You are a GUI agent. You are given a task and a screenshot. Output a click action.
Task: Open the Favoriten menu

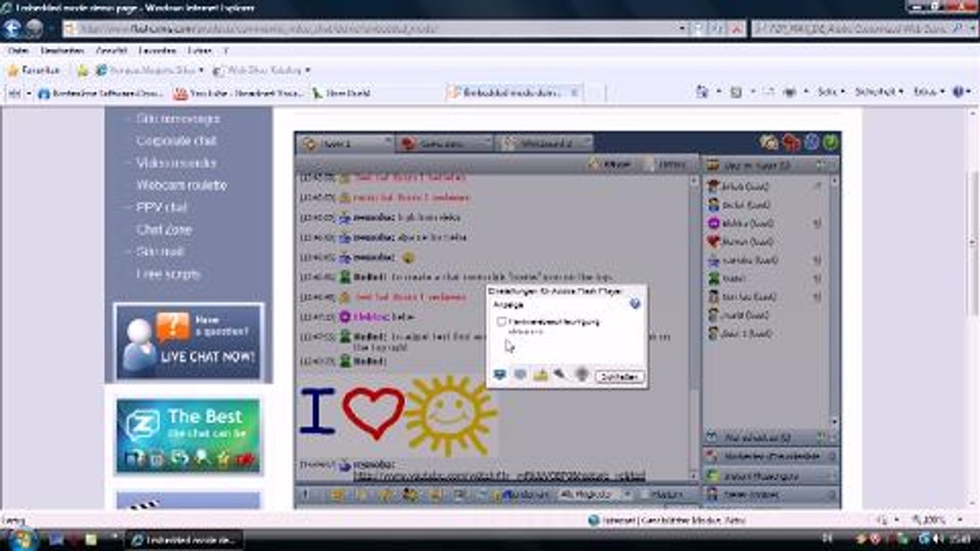click(157, 51)
